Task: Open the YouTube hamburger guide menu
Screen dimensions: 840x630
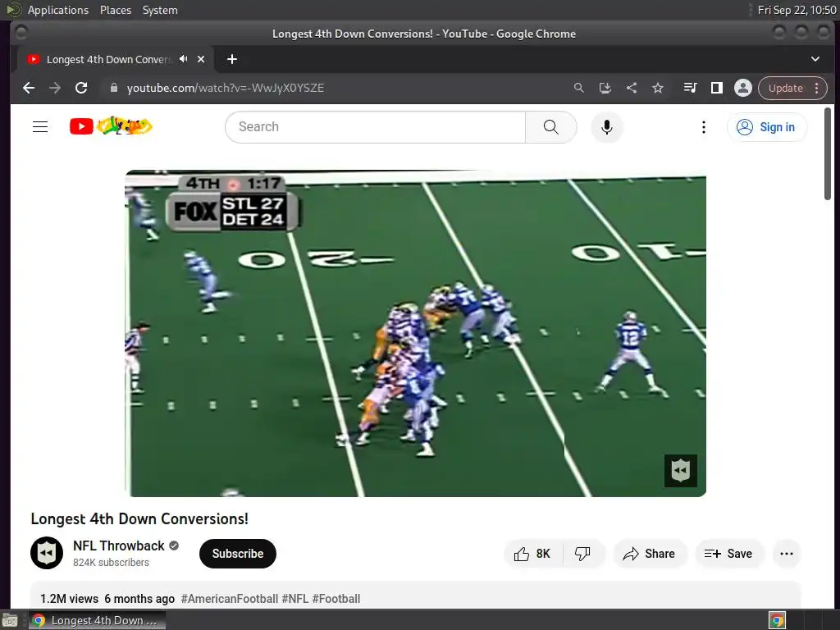Action: (x=40, y=127)
